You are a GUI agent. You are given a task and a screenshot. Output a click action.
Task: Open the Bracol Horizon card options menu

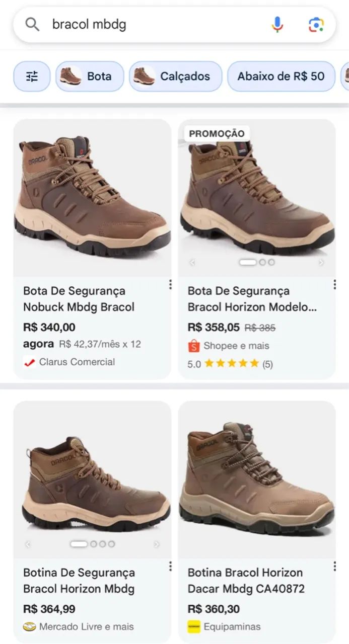[x=335, y=286]
